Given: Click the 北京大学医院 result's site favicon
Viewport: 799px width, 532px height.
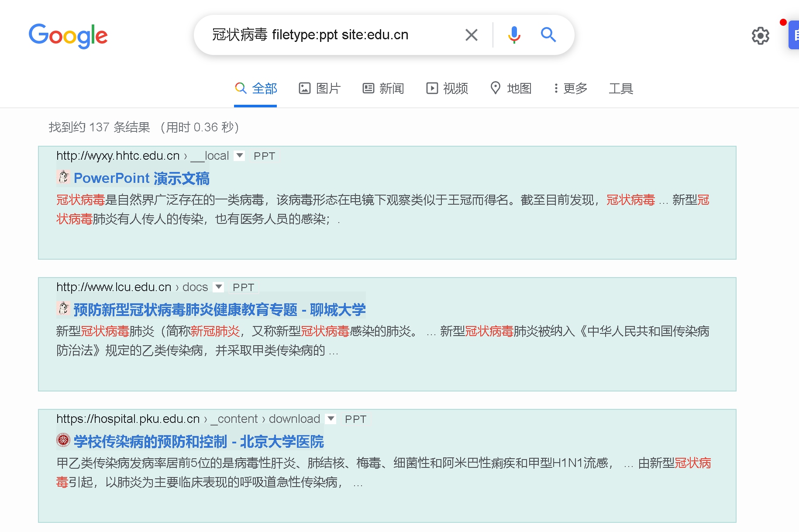Looking at the screenshot, I should (x=63, y=441).
